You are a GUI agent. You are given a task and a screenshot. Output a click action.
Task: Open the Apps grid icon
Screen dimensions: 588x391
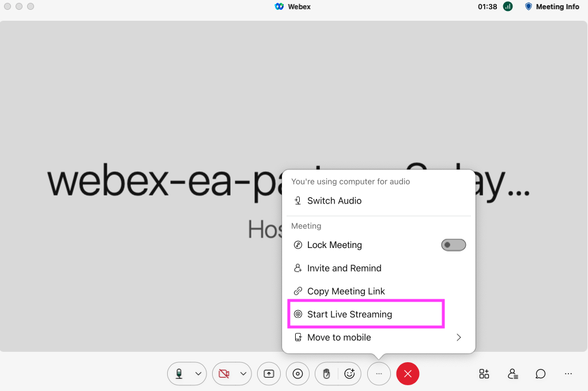point(484,374)
